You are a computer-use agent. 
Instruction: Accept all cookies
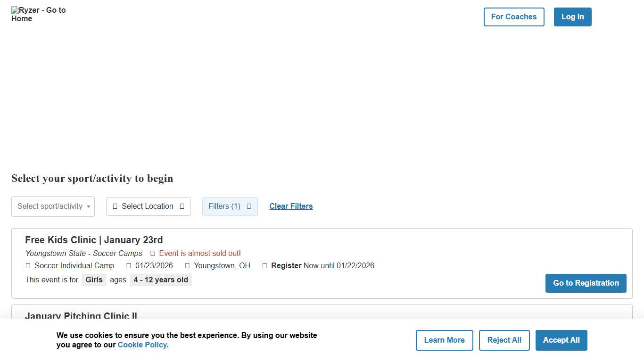point(561,340)
